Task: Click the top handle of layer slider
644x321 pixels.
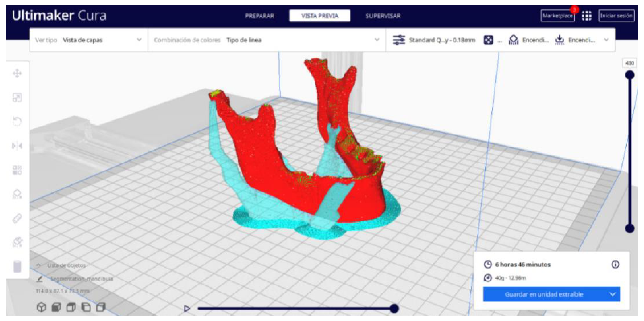Action: [630, 75]
